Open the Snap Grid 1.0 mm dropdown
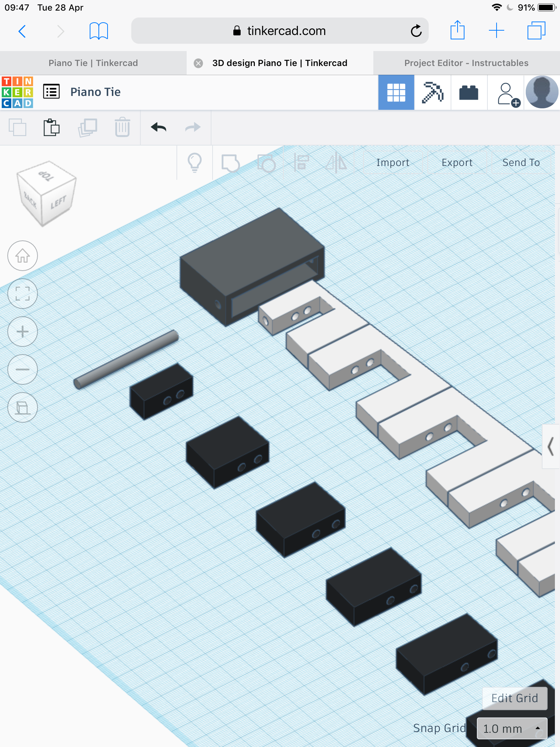 (512, 728)
